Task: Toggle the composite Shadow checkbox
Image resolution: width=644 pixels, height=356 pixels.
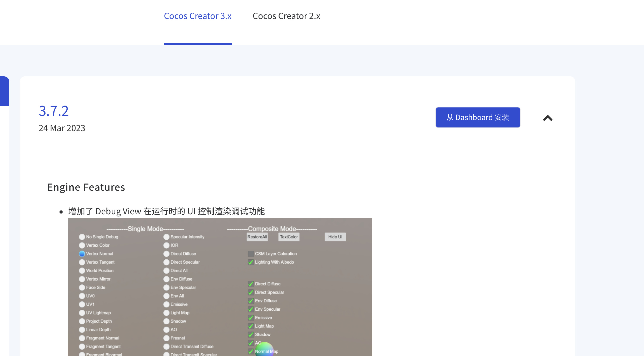Action: tap(251, 334)
